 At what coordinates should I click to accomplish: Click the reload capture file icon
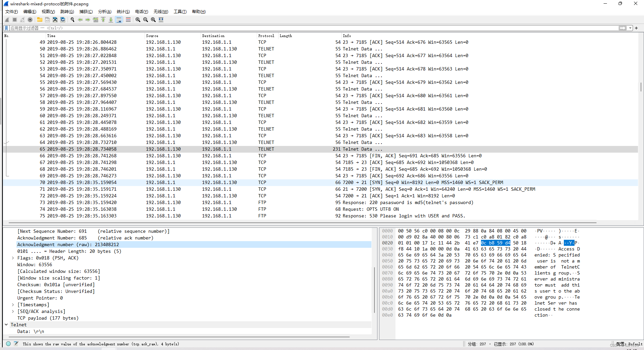pyautogui.click(x=63, y=20)
